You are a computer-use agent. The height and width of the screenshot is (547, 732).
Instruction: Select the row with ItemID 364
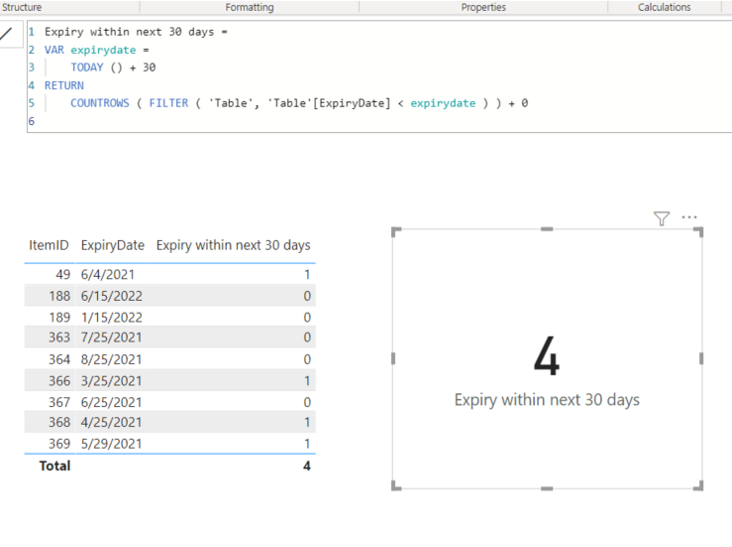click(x=170, y=359)
